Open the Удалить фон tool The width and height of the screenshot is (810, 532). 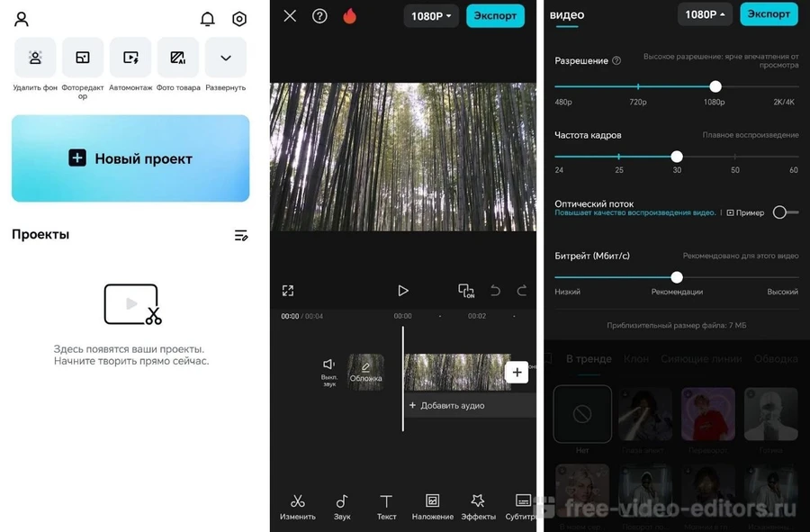(x=35, y=59)
